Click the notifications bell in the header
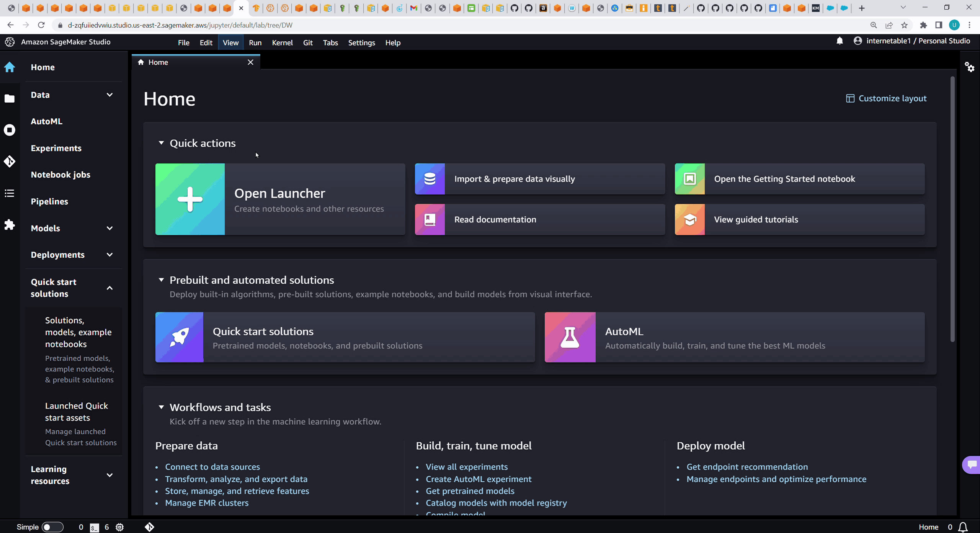Screen dimensions: 980x533 pyautogui.click(x=840, y=41)
